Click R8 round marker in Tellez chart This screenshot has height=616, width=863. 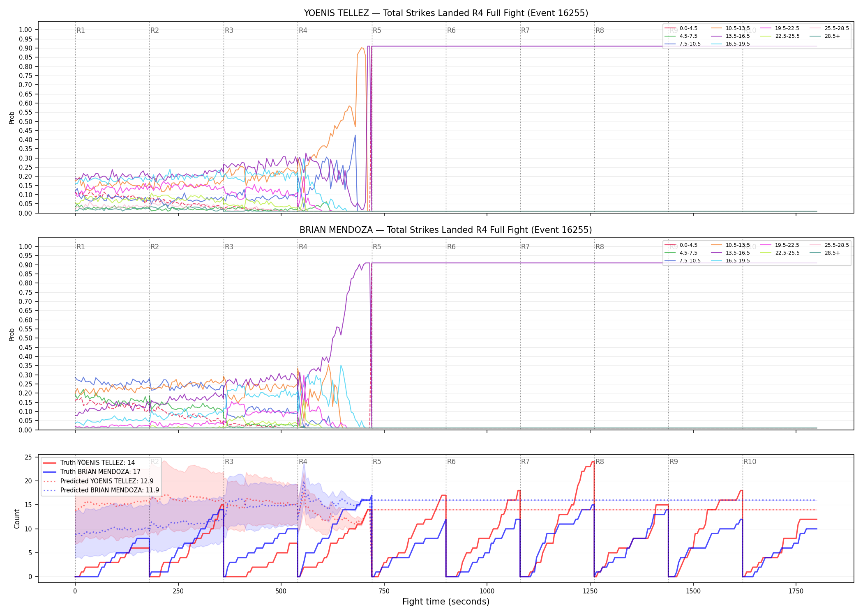point(600,30)
